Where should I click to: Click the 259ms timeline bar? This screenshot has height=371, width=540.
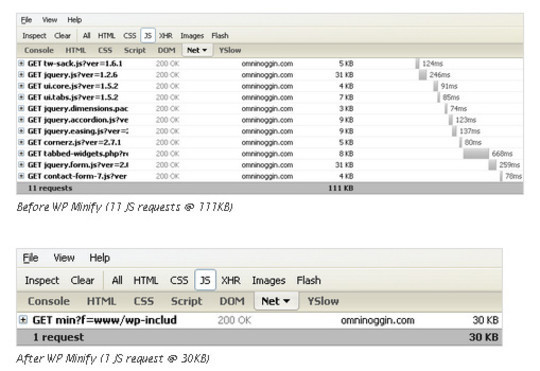(x=492, y=165)
